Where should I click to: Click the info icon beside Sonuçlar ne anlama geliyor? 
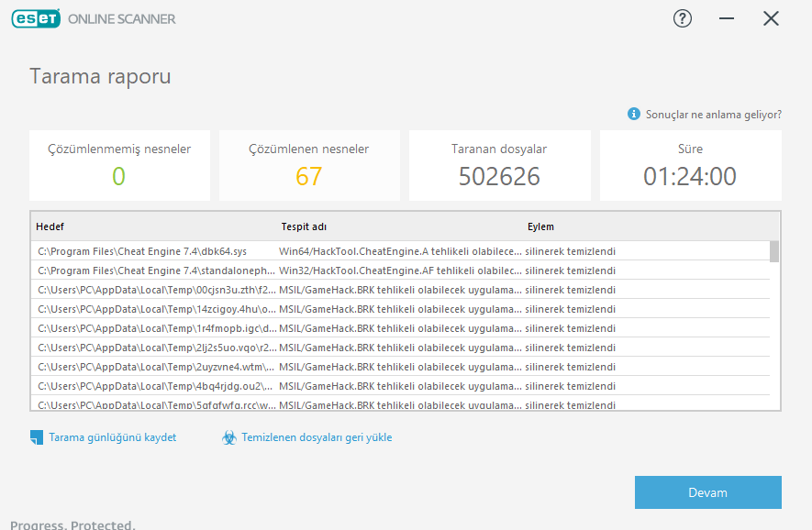tap(633, 114)
